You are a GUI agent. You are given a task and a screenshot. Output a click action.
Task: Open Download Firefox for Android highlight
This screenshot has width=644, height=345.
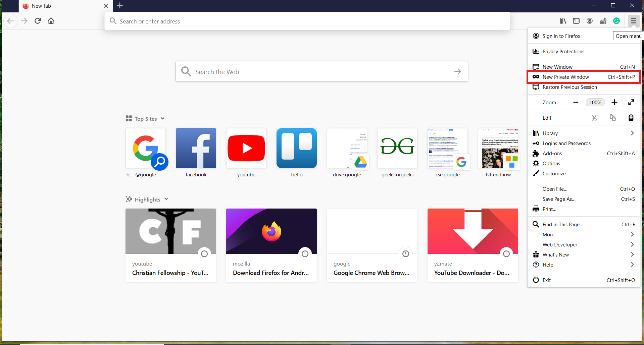pos(271,245)
